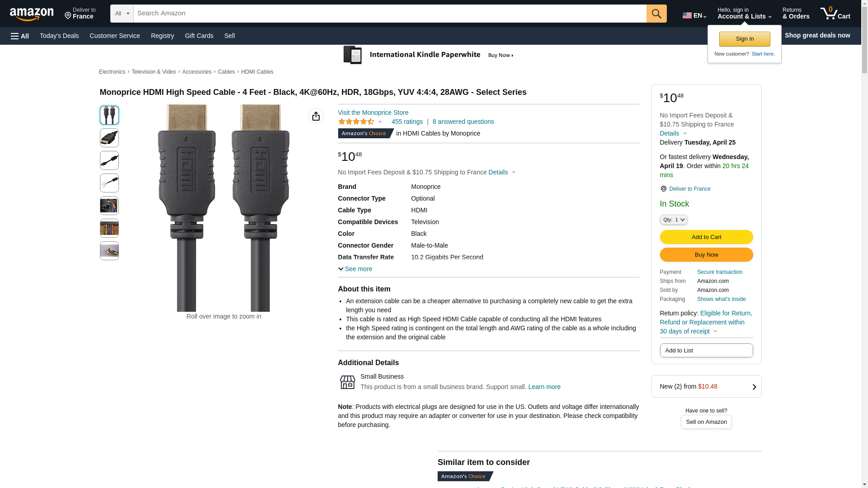Click the Deliver to France location

(x=80, y=14)
